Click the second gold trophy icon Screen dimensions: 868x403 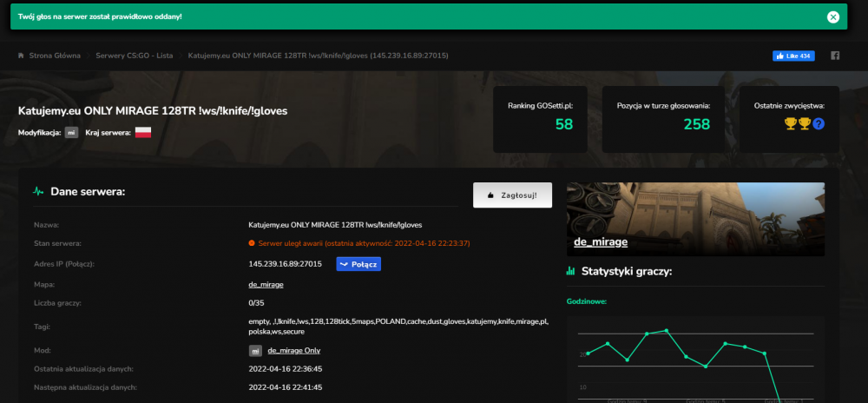805,124
